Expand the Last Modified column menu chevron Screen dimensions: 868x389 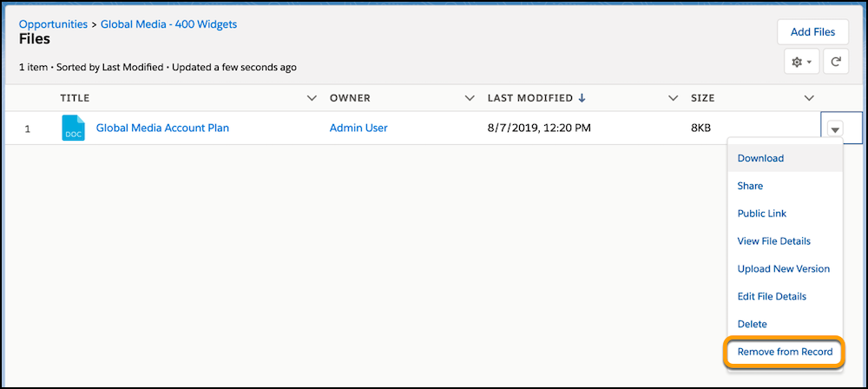pos(673,98)
